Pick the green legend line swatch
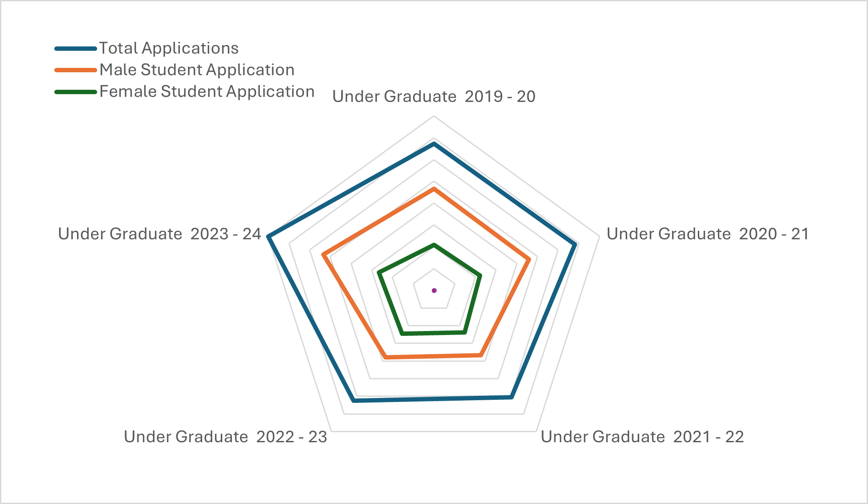 click(x=75, y=92)
